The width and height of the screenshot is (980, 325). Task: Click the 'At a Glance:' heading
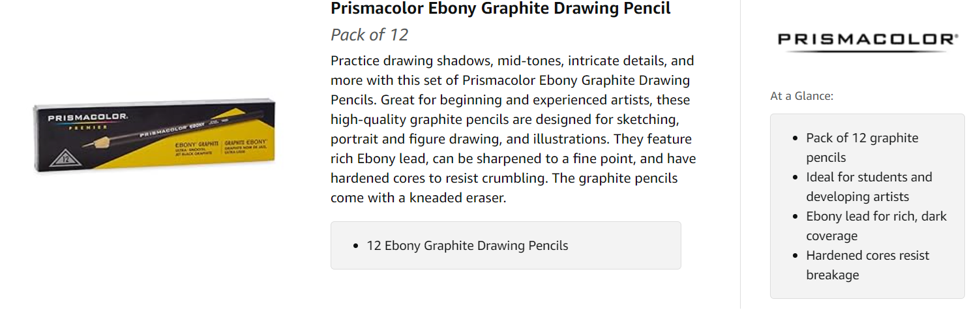pos(801,96)
